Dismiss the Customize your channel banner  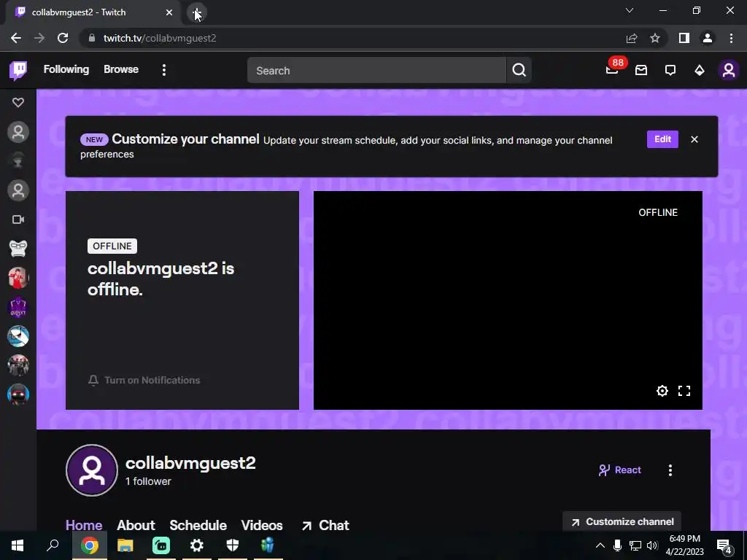[x=694, y=139]
